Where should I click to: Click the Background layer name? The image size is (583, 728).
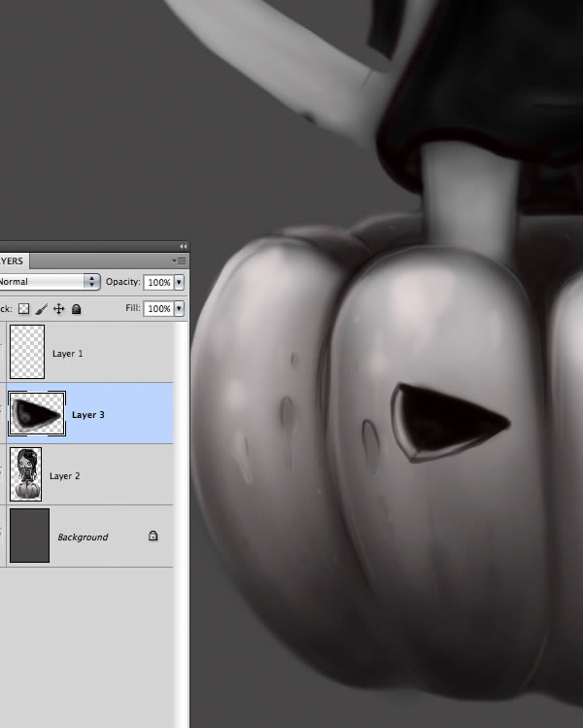pyautogui.click(x=83, y=537)
